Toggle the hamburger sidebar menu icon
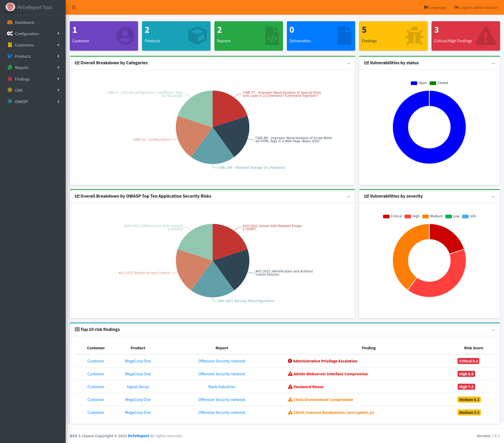 point(74,7)
